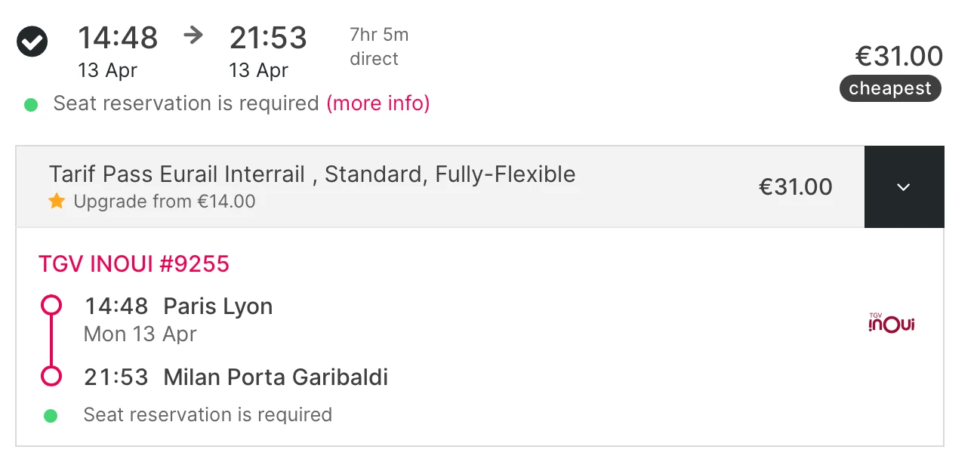Open TGV INOUI #9255 train details
This screenshot has height=462, width=980.
[134, 263]
